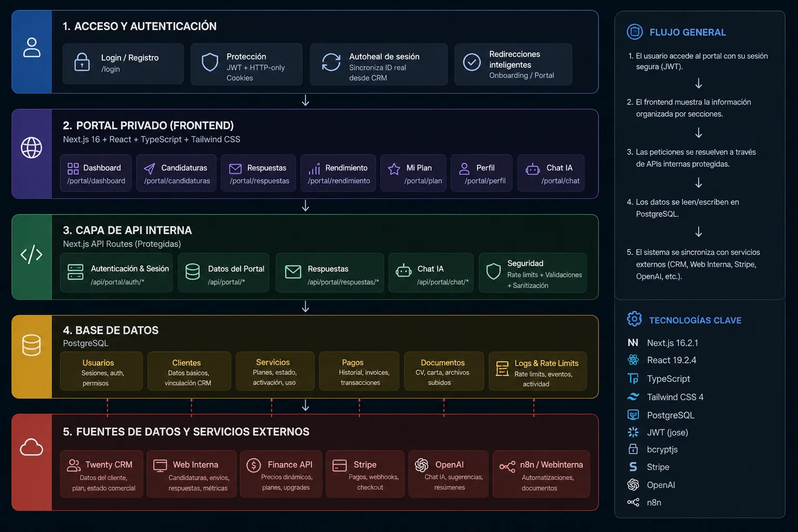Click the Stripe S icon in technologies list
Screen dimensions: 798x532
(x=633, y=467)
